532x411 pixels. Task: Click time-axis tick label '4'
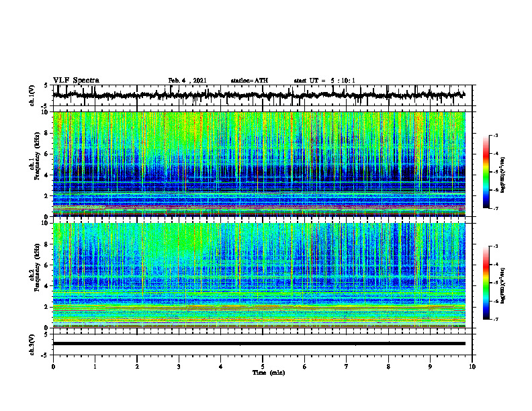point(221,367)
